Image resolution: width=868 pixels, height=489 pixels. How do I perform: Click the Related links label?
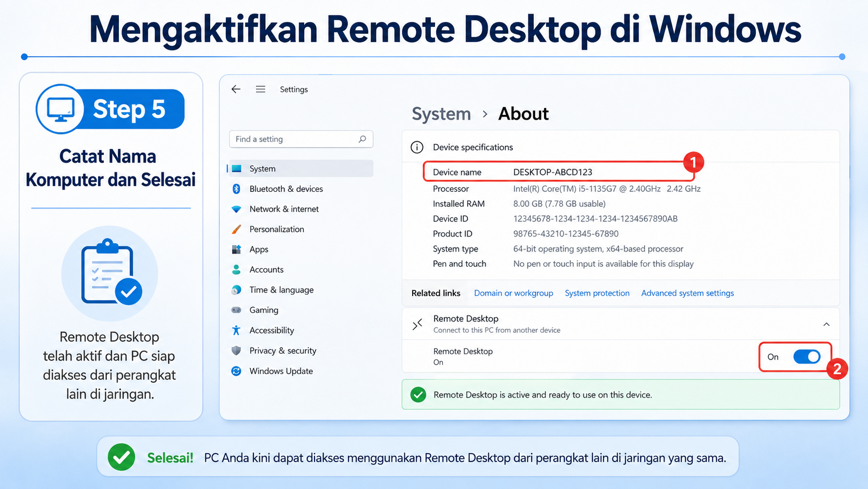[436, 293]
